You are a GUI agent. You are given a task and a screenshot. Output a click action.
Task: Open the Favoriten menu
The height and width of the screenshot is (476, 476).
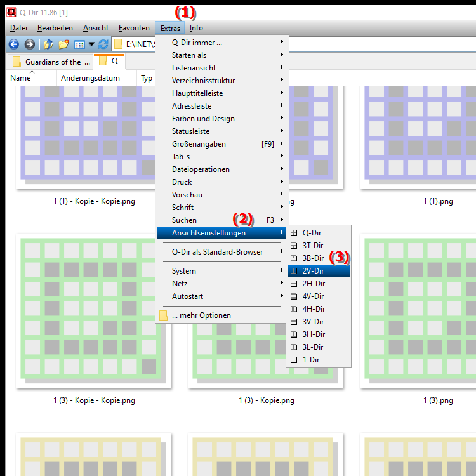tap(134, 28)
